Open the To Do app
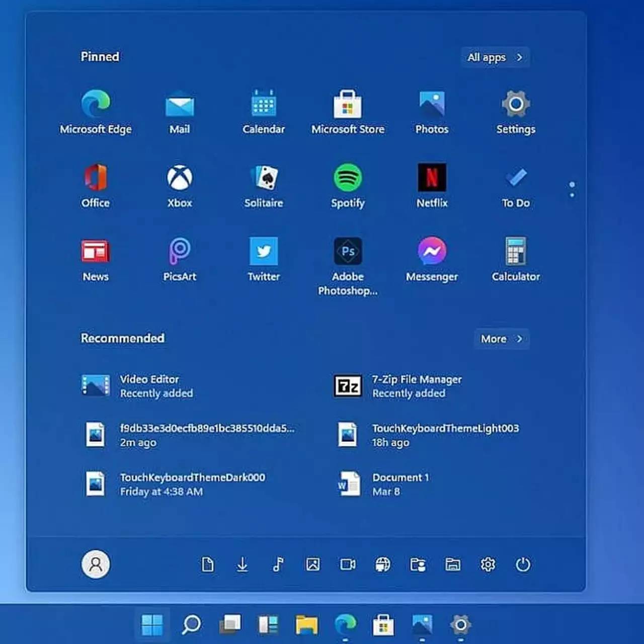 click(516, 186)
